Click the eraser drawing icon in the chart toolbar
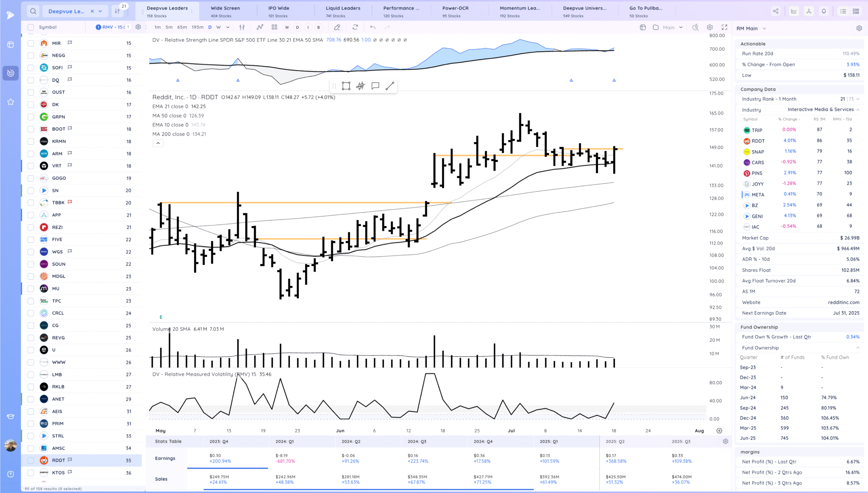 [337, 27]
